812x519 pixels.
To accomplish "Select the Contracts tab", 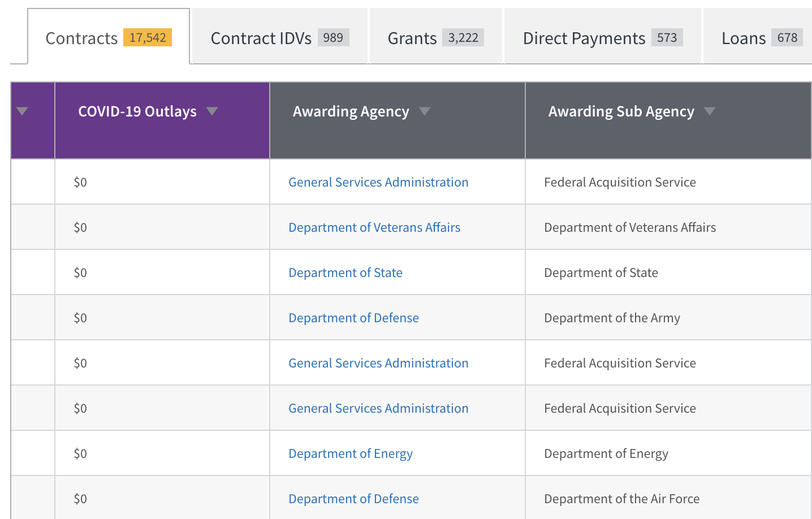I will [x=109, y=37].
